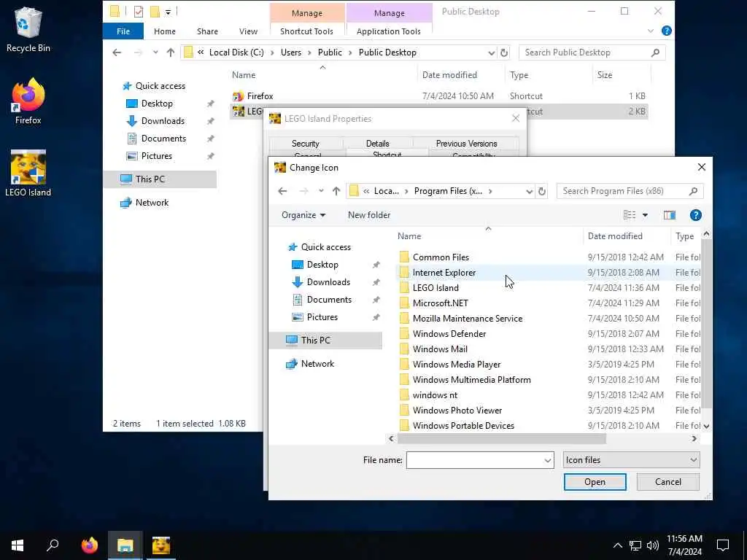Open address bar history dropdown in Explorer
This screenshot has width=747, height=560.
[x=491, y=52]
